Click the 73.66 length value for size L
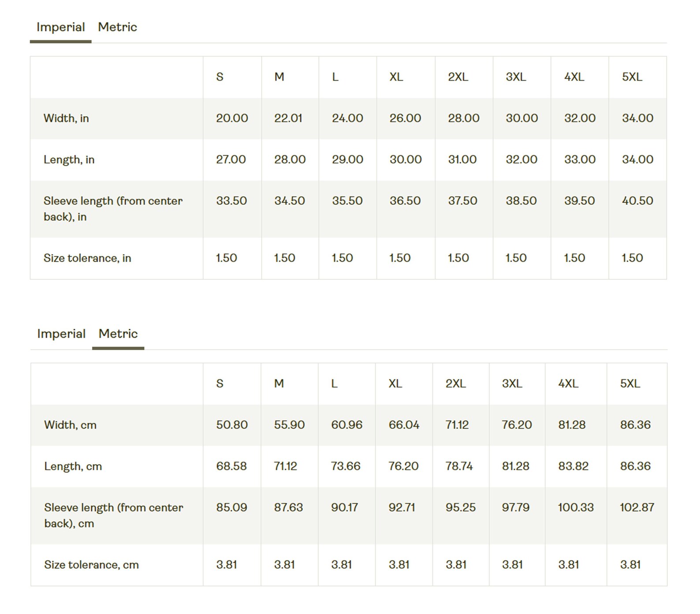700x614 pixels. pos(346,466)
